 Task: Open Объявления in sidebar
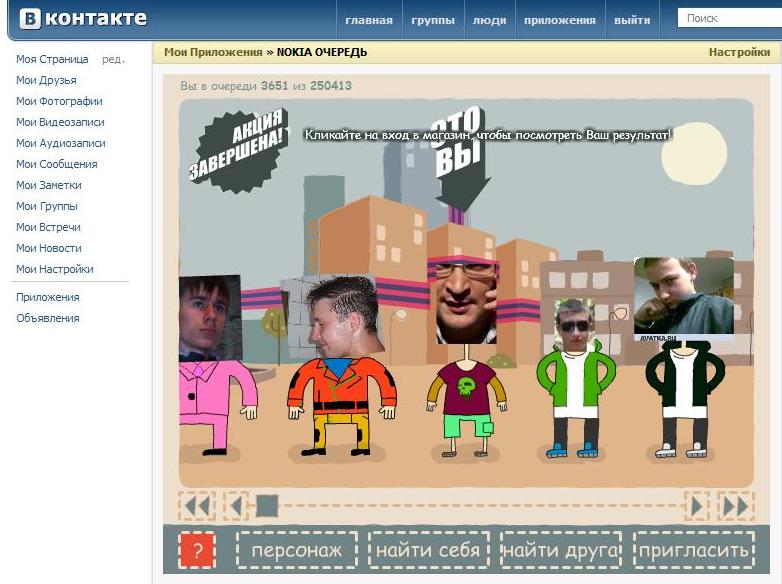[x=48, y=318]
